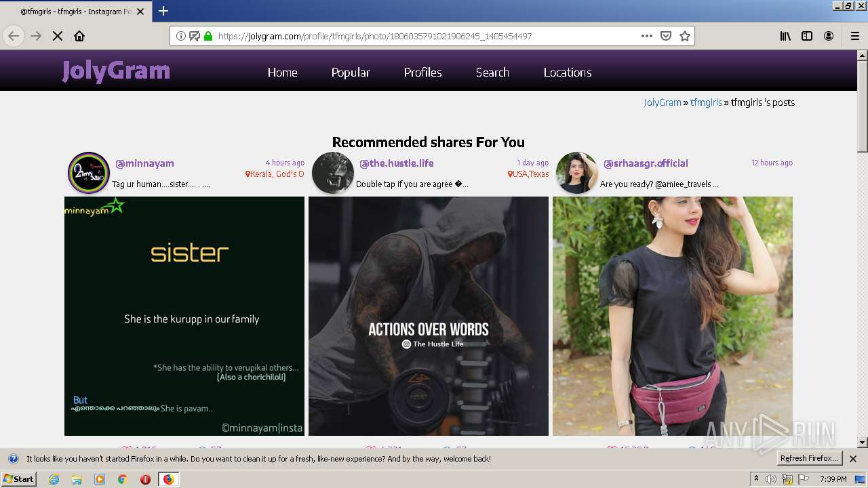
Task: Show site information icon in address bar
Action: (x=180, y=36)
